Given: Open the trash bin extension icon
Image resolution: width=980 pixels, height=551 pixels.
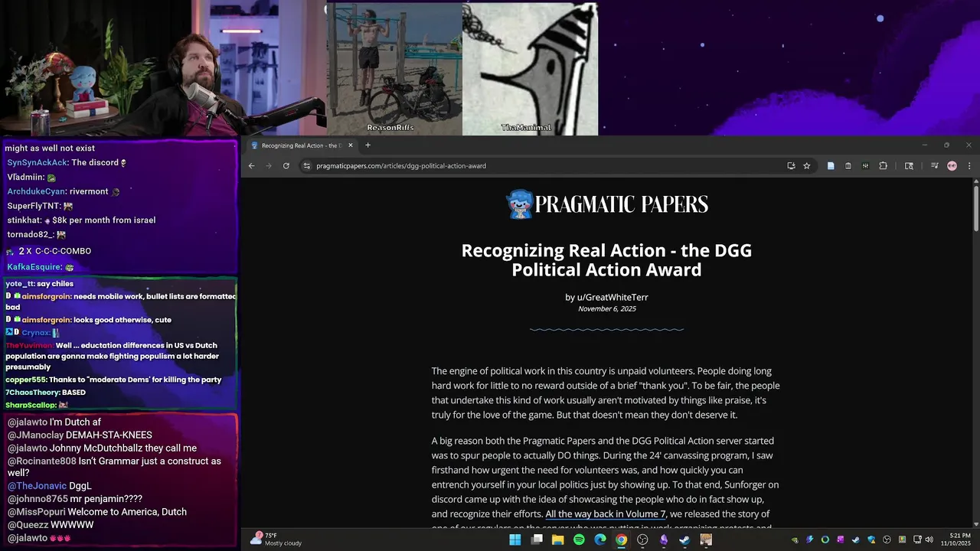Looking at the screenshot, I should (x=848, y=165).
